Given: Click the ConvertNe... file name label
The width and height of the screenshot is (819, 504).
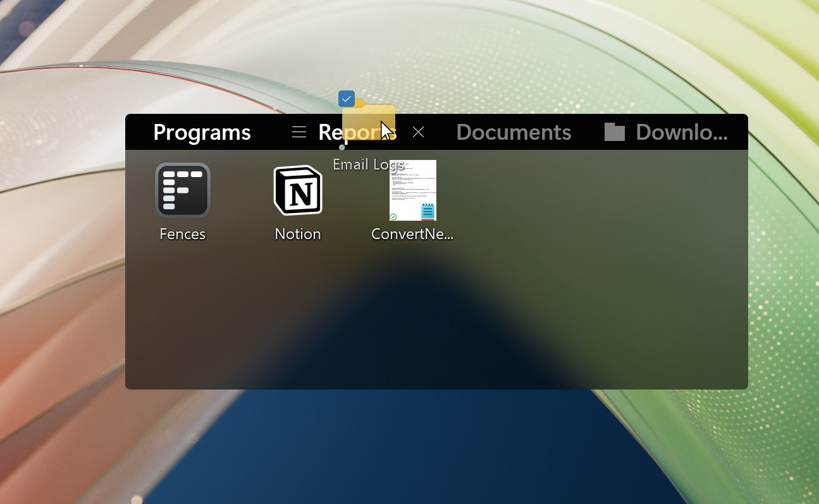Looking at the screenshot, I should [412, 234].
